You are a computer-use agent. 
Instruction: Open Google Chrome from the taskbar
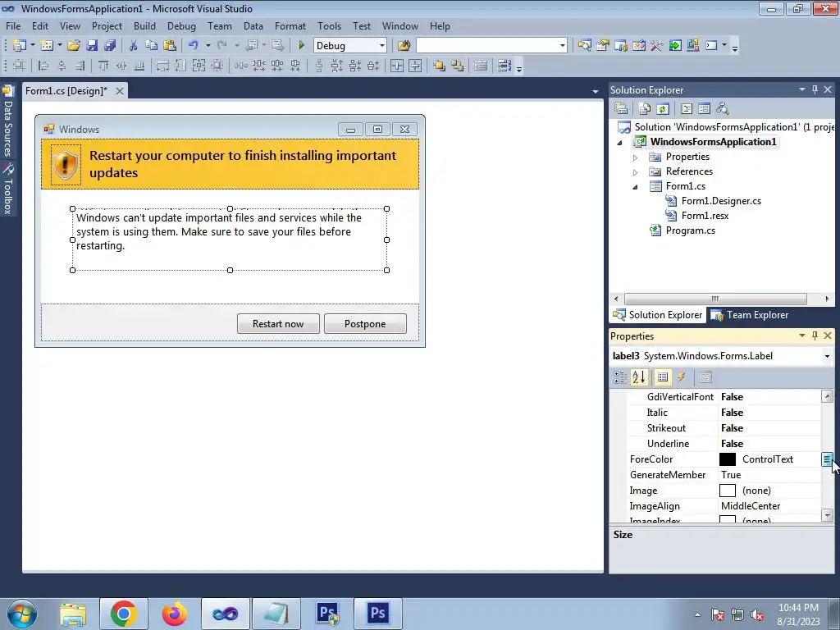click(123, 614)
